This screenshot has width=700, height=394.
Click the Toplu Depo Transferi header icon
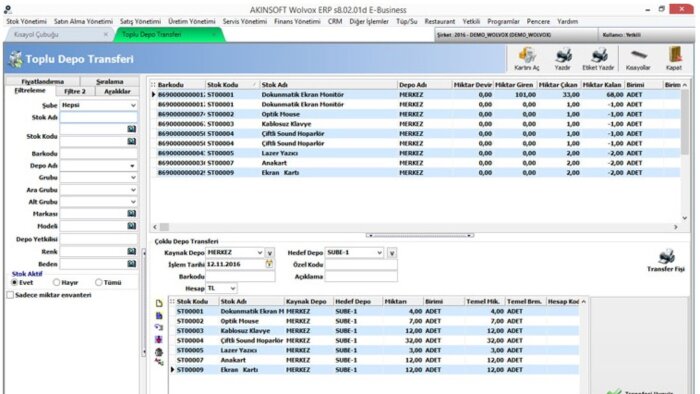[x=16, y=59]
